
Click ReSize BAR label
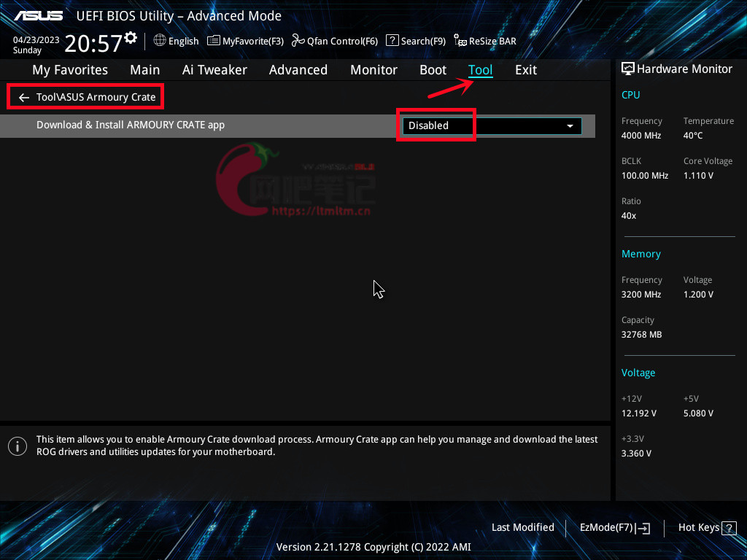(492, 42)
